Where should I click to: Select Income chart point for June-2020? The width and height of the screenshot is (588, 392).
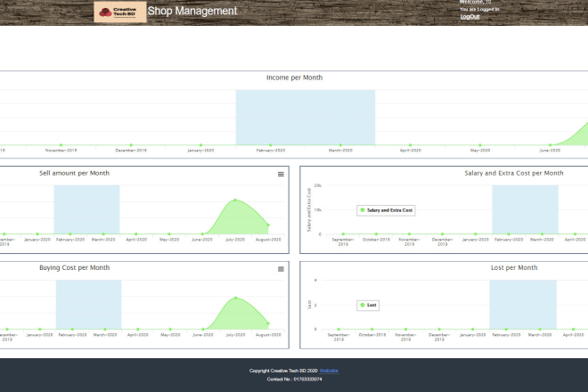[x=550, y=145]
